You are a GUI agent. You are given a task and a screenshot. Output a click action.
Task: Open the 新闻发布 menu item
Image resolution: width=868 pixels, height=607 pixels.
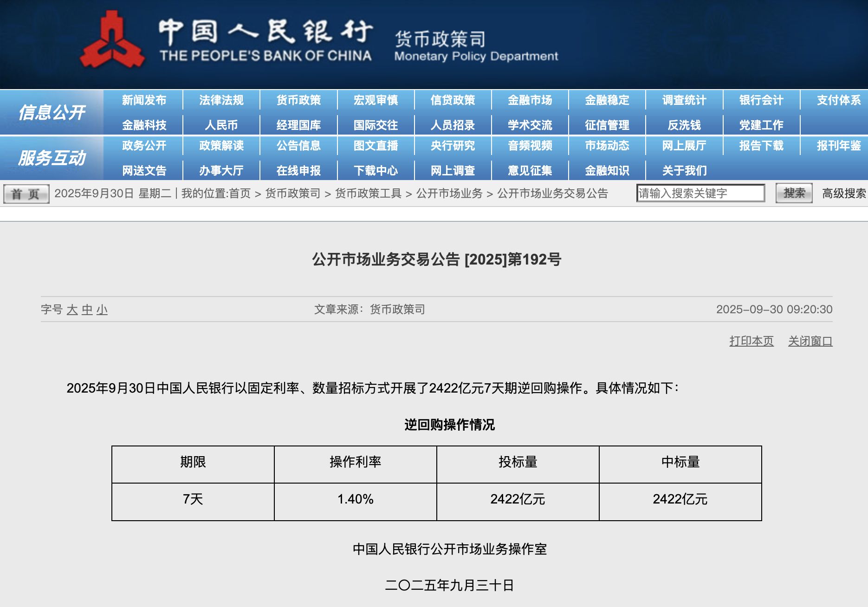pyautogui.click(x=144, y=100)
